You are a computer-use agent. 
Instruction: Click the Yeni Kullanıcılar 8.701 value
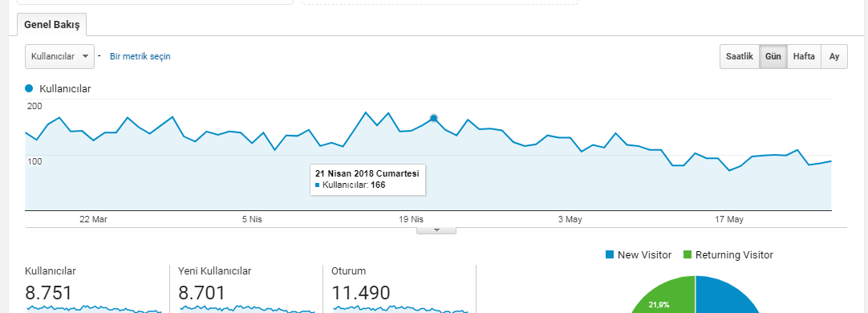pos(202,292)
